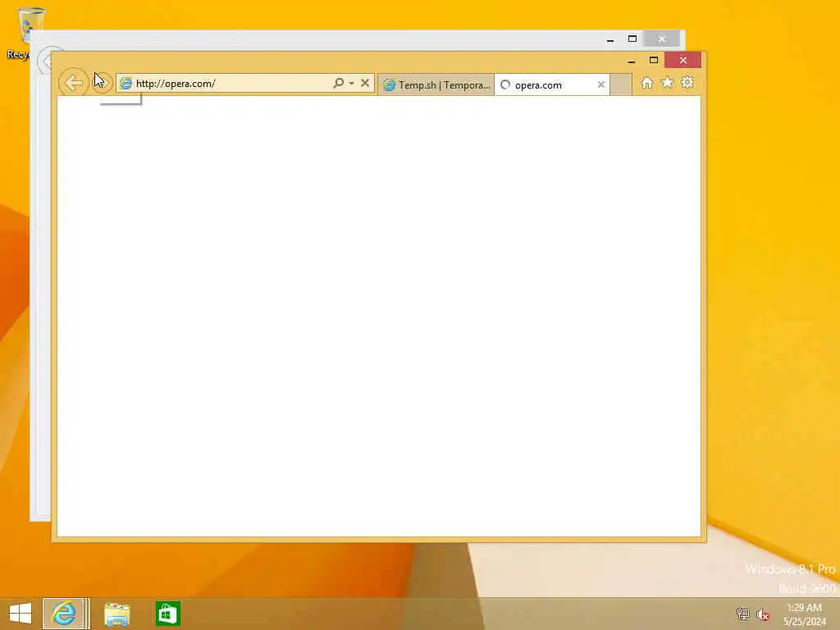Minimize the background browser window
Screen dimensions: 840x630
click(x=610, y=39)
